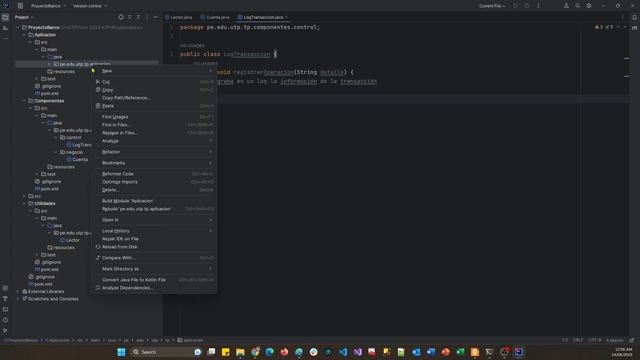Click line separator CRLF in status bar

[x=578, y=340]
